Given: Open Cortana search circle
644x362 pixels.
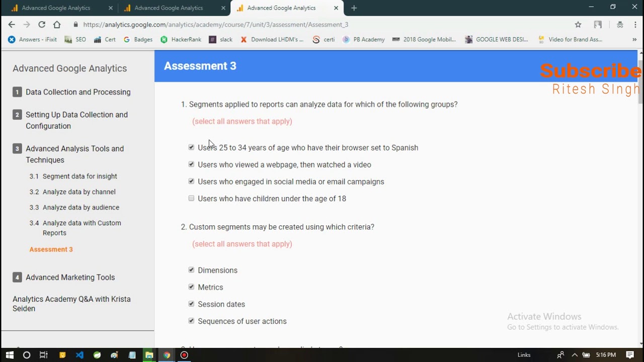Looking at the screenshot, I should tap(27, 355).
